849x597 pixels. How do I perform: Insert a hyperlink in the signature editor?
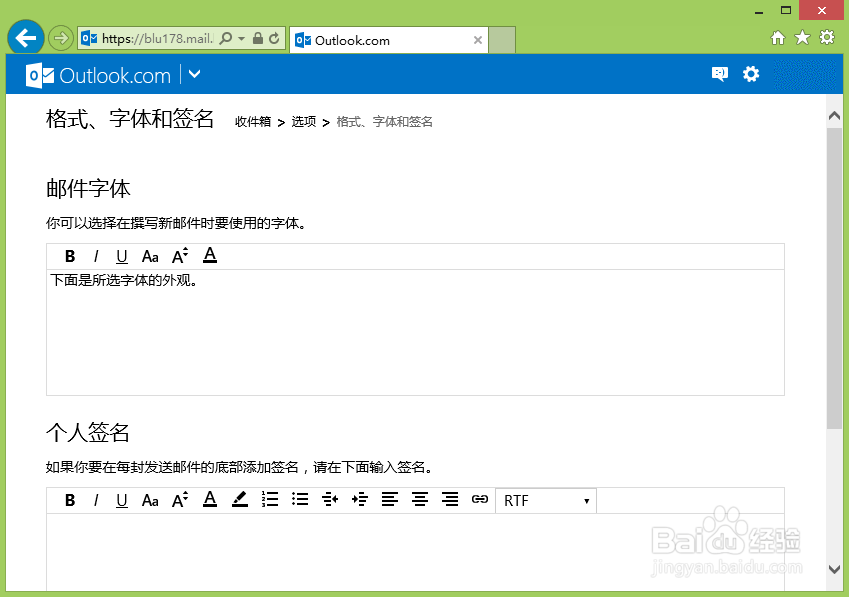479,500
